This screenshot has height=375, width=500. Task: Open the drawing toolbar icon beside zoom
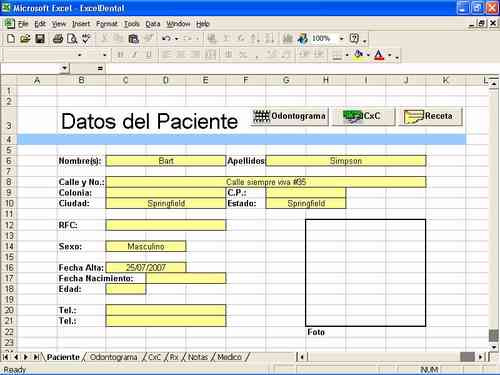pyautogui.click(x=302, y=39)
